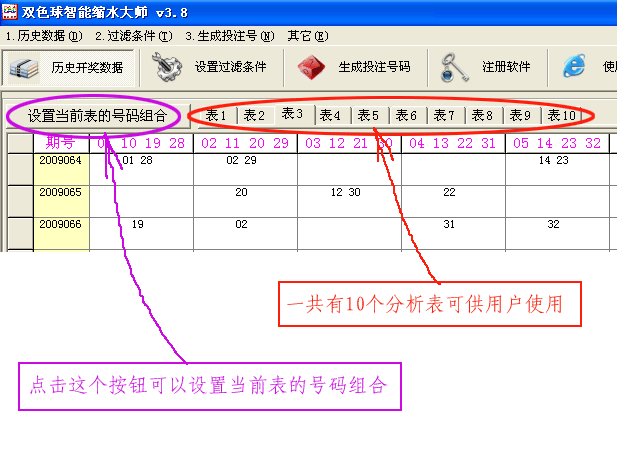Click the cell 32 in row 2009066

[557, 233]
